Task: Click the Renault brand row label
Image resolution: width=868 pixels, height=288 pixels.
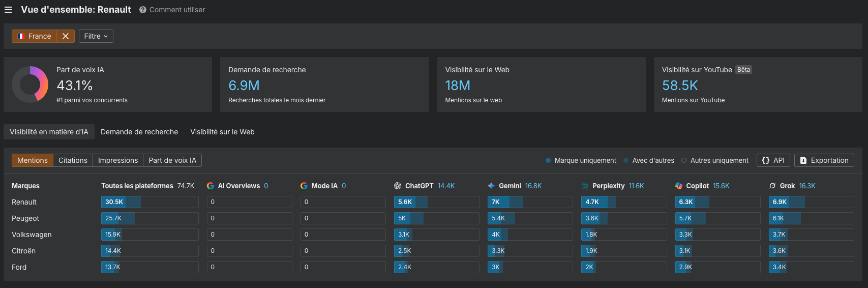Action: (24, 202)
